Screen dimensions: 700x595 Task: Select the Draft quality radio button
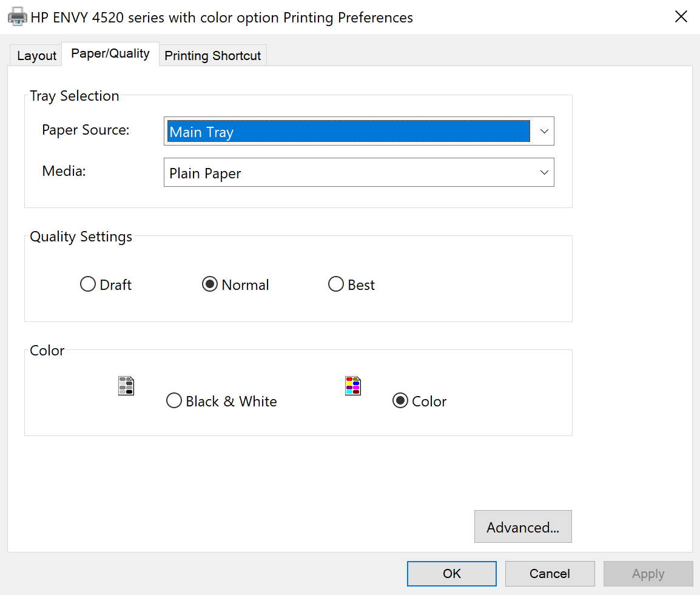point(87,284)
